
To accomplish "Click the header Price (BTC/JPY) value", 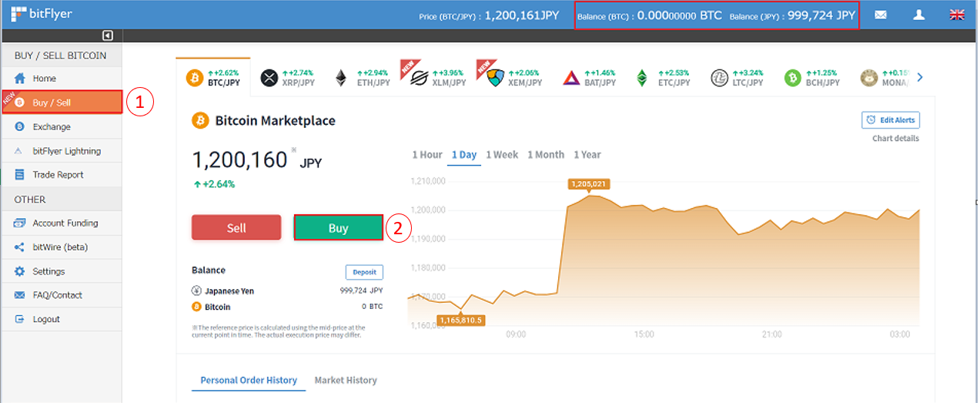I will coord(521,15).
